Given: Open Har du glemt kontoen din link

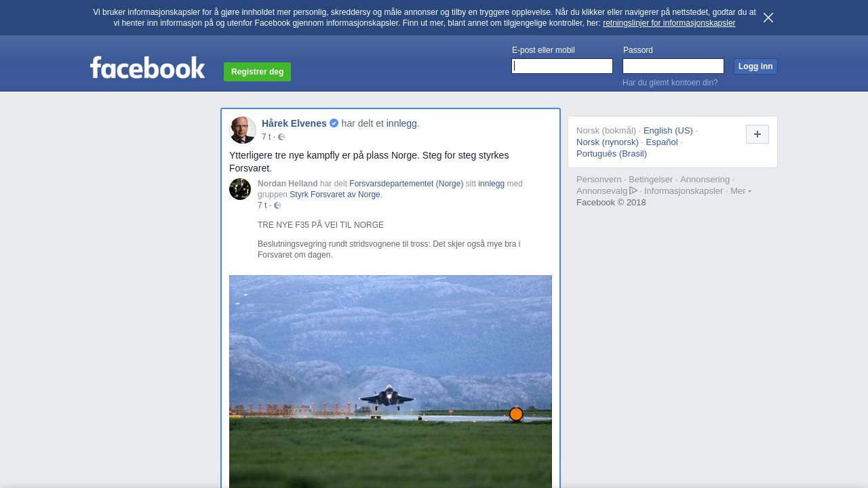Looking at the screenshot, I should pos(670,83).
